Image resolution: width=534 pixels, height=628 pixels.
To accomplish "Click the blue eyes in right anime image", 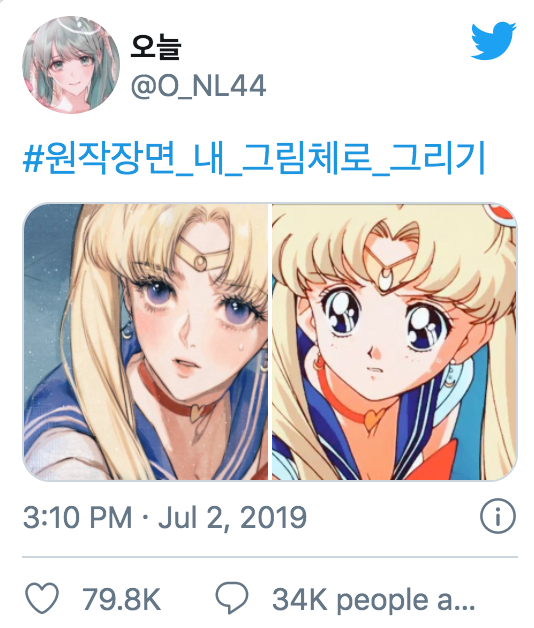I will [385, 320].
